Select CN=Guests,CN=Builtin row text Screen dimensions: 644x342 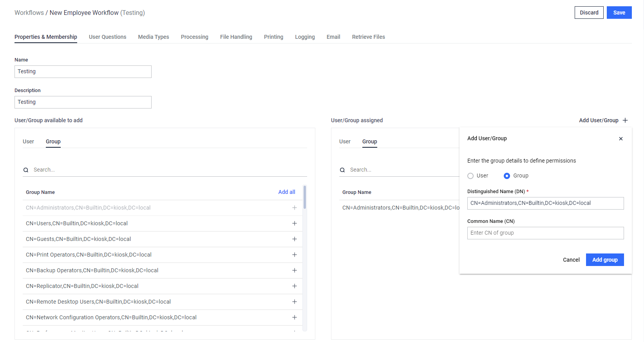pos(78,239)
